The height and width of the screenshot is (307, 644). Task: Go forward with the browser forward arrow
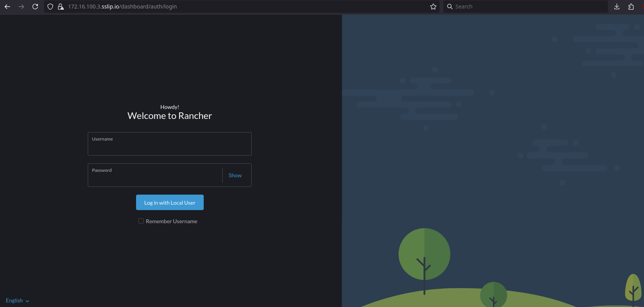pyautogui.click(x=21, y=7)
